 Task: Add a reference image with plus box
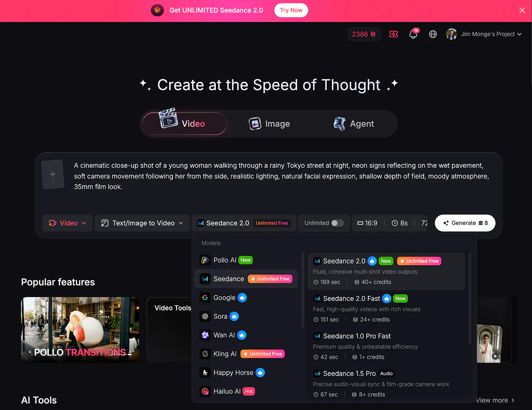click(52, 174)
